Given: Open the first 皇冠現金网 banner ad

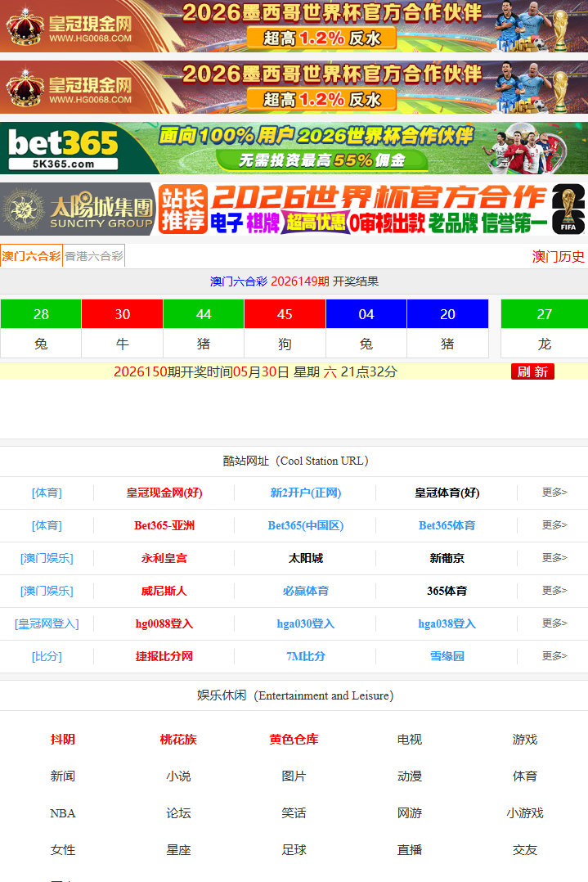Looking at the screenshot, I should [x=294, y=26].
